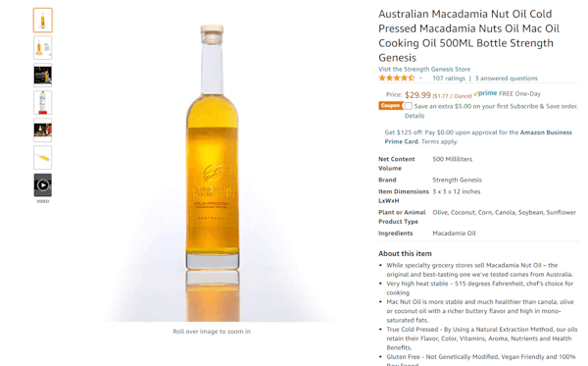Viewport: 588px width, 366px height.
Task: View the third dark promotional thumbnail
Action: (x=43, y=76)
